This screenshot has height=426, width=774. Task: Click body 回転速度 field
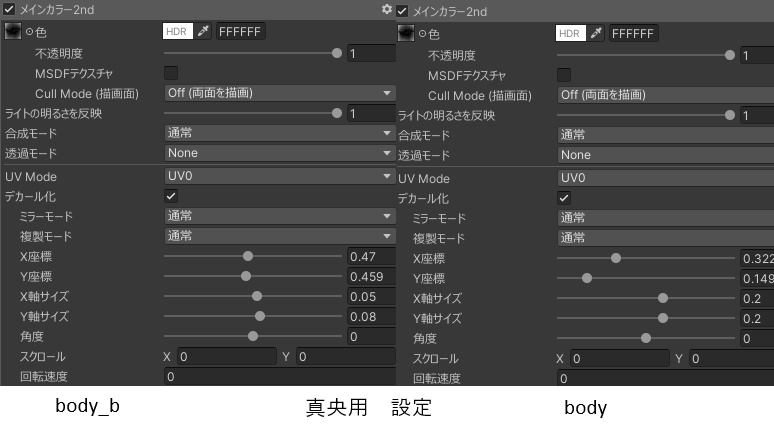pyautogui.click(x=665, y=379)
